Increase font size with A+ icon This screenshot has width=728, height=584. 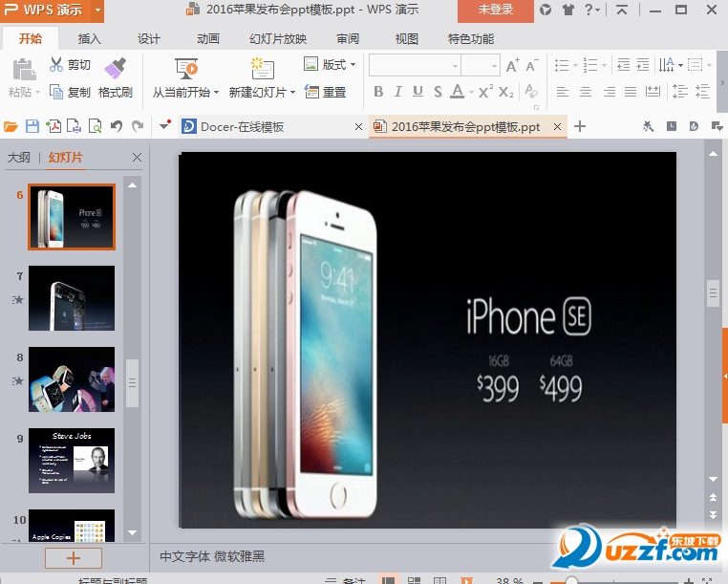pos(513,66)
